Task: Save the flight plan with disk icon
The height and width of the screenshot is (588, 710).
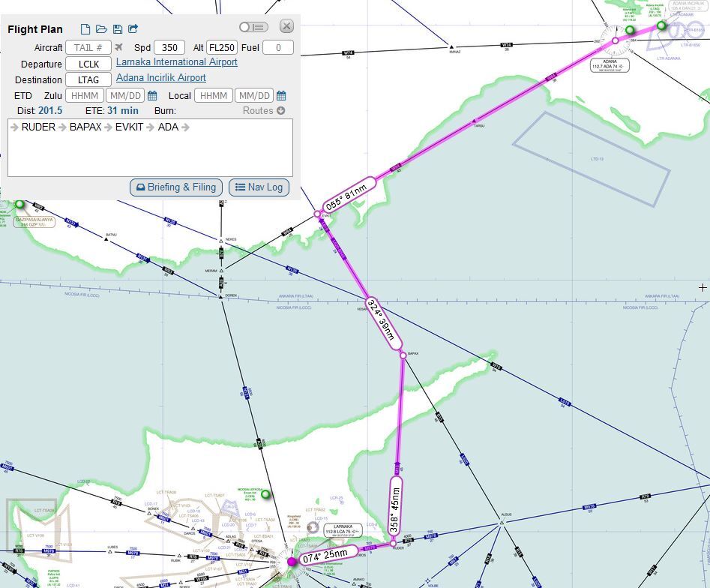Action: coord(118,29)
